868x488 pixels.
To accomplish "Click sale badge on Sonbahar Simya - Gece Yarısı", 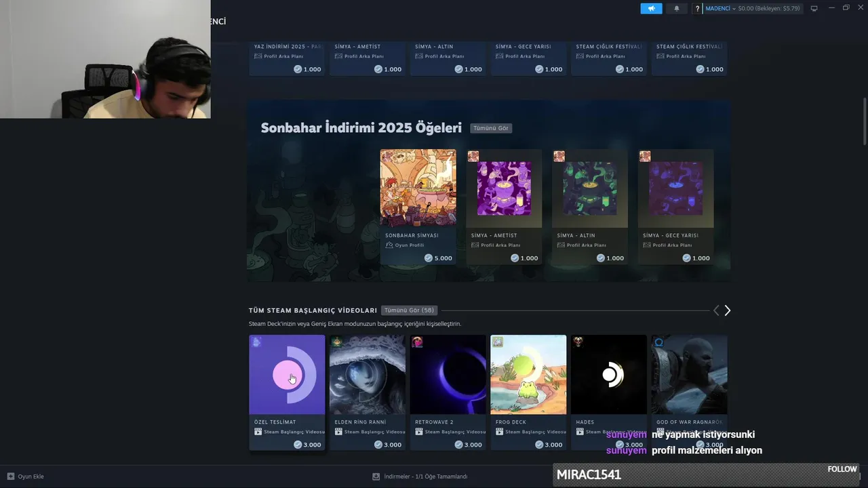I will click(645, 157).
